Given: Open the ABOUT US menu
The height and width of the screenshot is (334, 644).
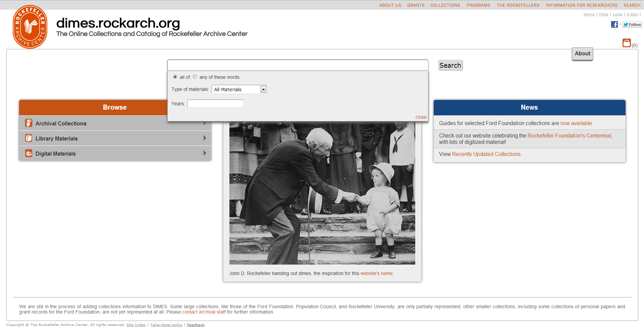Looking at the screenshot, I should [x=390, y=5].
